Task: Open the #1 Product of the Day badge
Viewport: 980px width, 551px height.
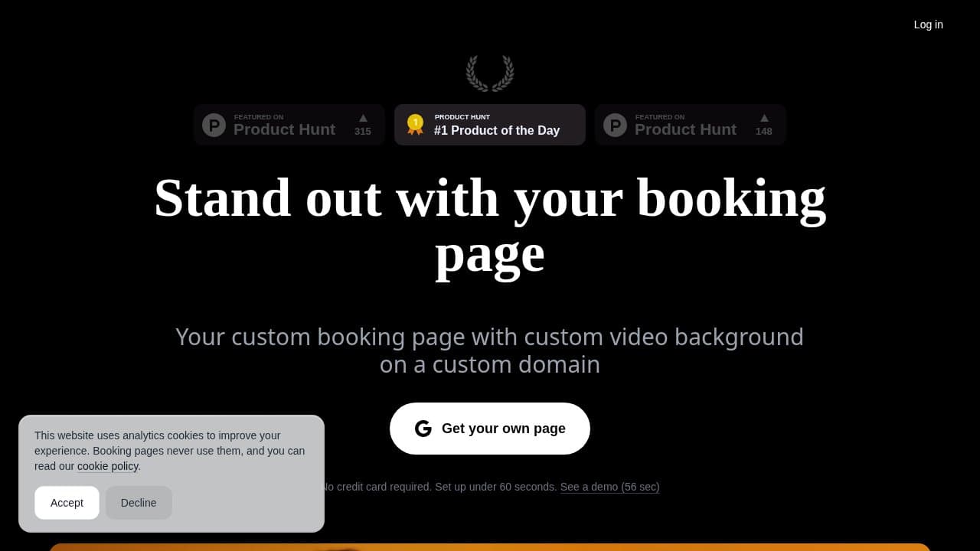Action: pyautogui.click(x=490, y=125)
